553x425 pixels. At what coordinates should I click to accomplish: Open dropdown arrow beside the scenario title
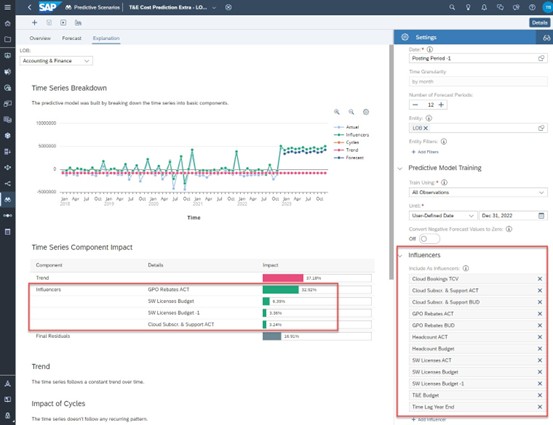(214, 7)
